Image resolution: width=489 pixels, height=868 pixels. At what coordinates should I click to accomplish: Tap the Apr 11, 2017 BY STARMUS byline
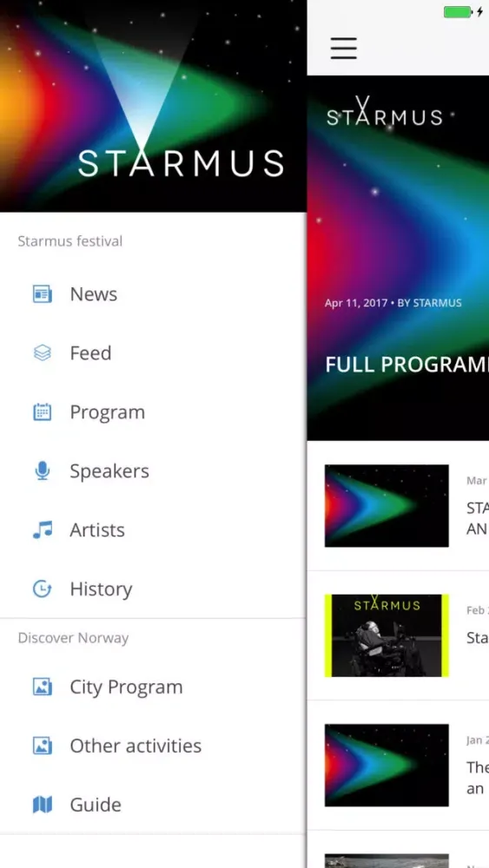[393, 303]
